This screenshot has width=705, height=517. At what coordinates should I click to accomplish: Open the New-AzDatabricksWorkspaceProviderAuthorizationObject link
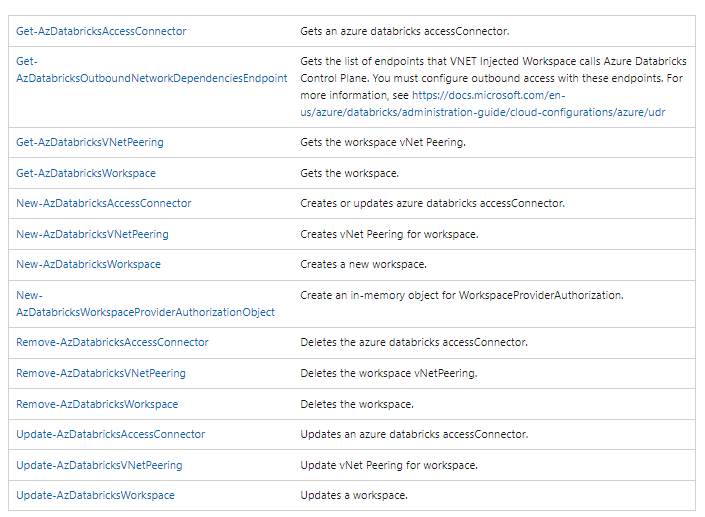145,304
